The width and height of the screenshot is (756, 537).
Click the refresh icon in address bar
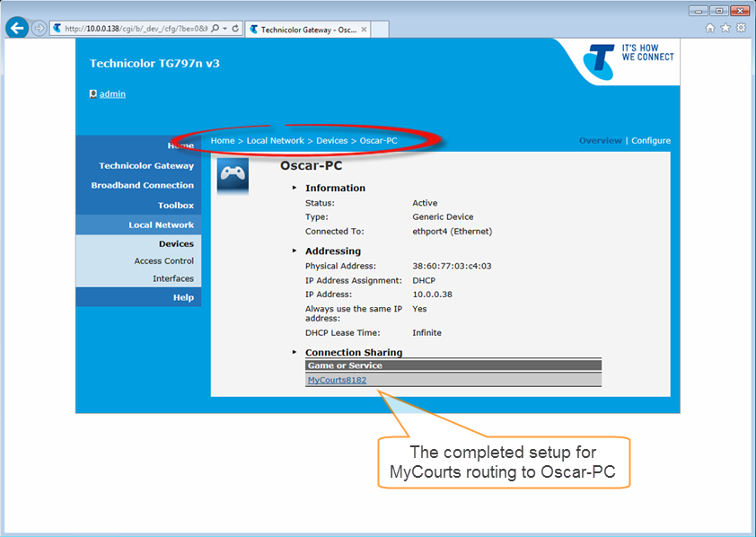(x=235, y=29)
